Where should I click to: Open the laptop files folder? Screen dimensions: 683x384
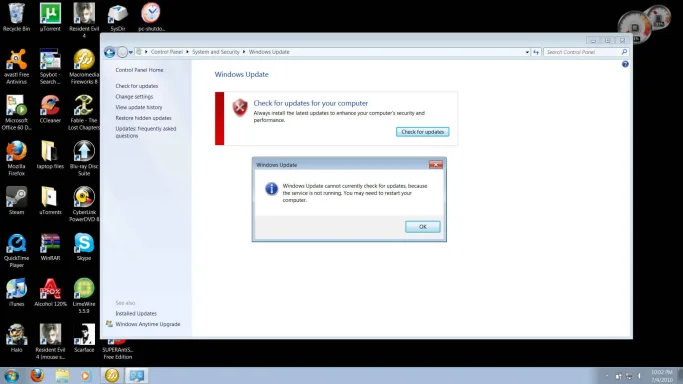coord(50,155)
